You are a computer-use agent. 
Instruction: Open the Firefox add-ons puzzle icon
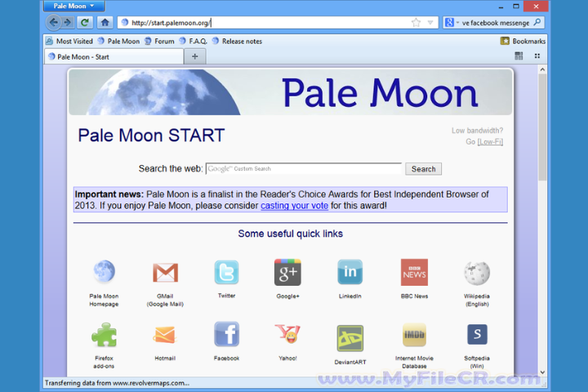coord(104,335)
